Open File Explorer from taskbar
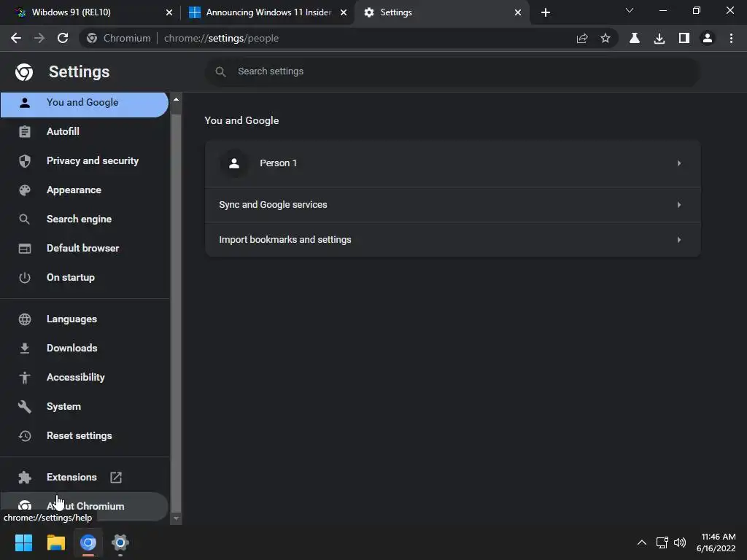Image resolution: width=747 pixels, height=560 pixels. pos(55,542)
